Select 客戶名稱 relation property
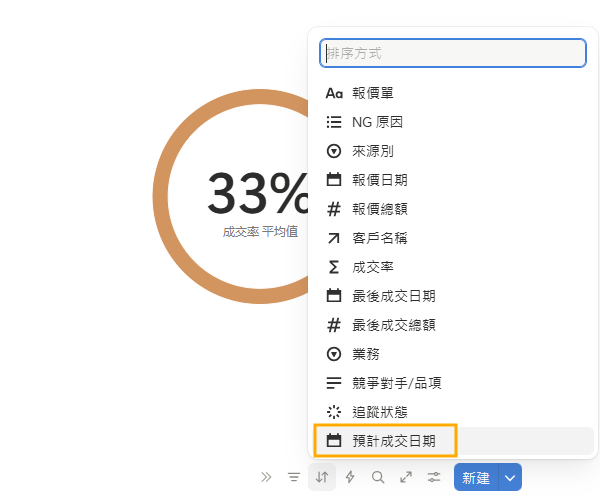The width and height of the screenshot is (600, 504). (379, 238)
